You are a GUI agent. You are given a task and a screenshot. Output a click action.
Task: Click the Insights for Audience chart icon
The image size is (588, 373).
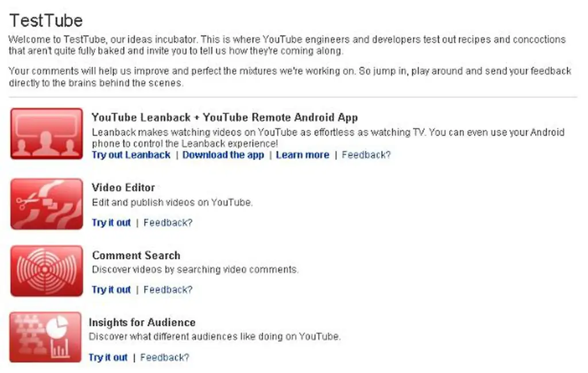(45, 337)
